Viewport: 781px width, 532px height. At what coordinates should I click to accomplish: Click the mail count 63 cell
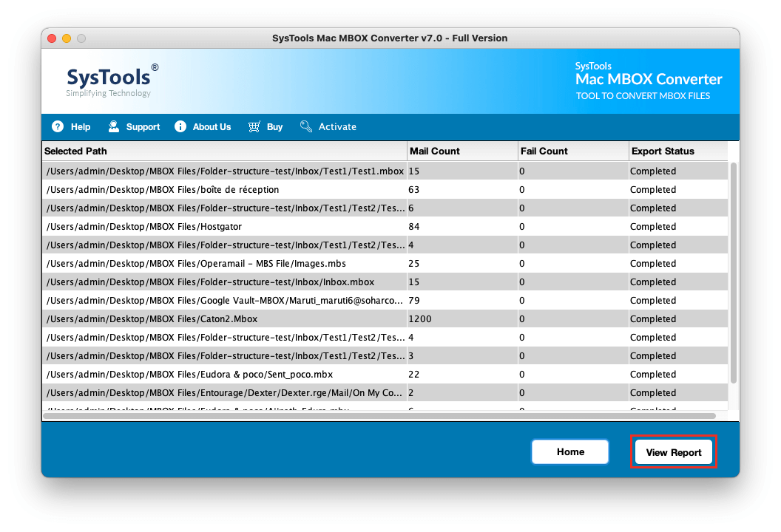pos(463,190)
